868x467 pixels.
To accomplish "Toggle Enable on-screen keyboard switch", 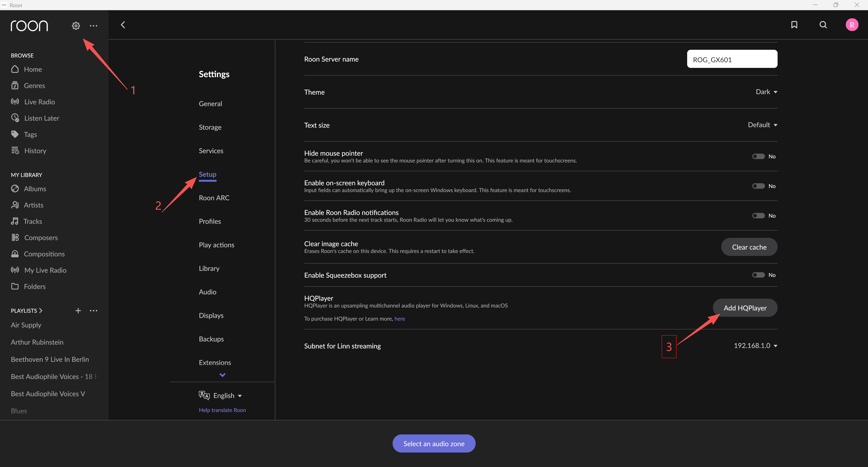I will coord(758,186).
